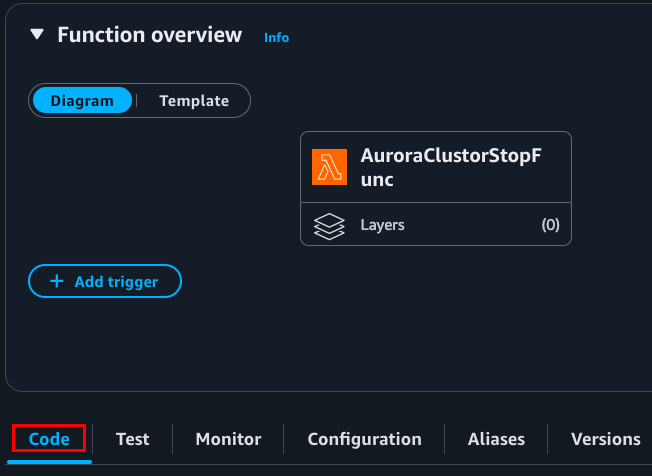Collapse the Function overview section triangle

(x=37, y=35)
